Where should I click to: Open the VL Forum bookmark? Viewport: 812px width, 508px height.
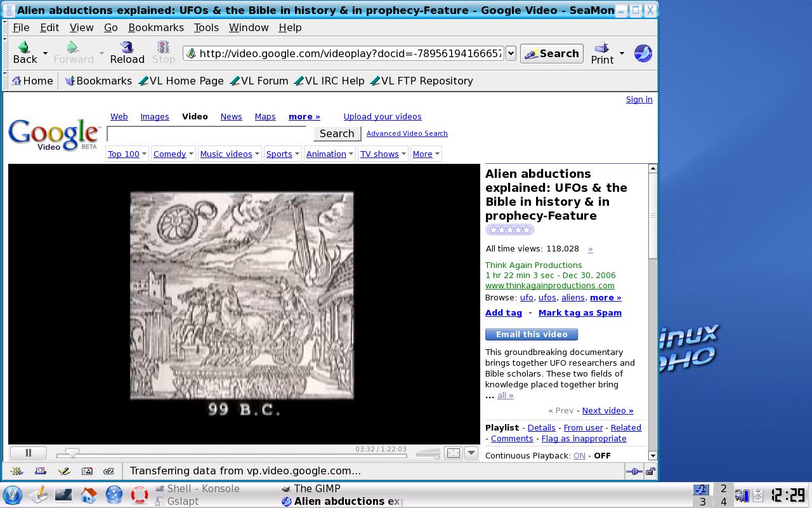pyautogui.click(x=259, y=81)
